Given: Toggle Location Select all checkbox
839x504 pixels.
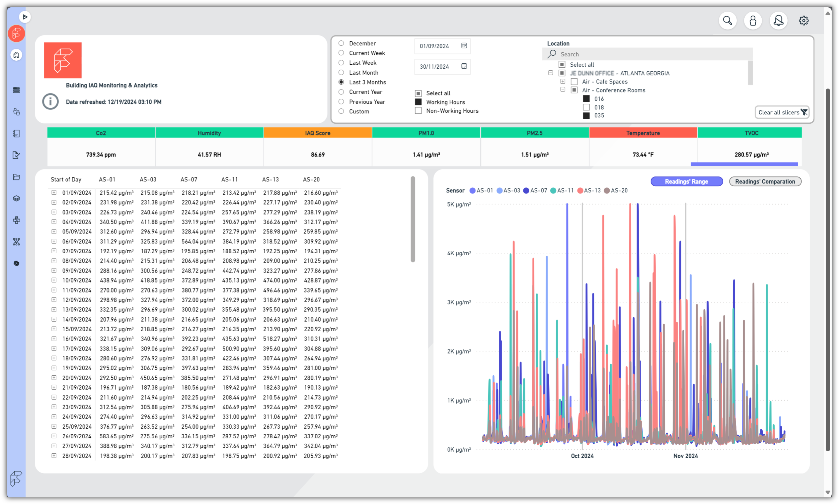Looking at the screenshot, I should [562, 65].
